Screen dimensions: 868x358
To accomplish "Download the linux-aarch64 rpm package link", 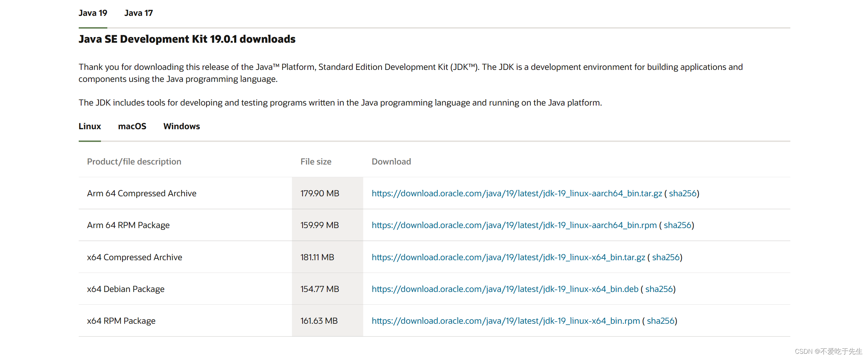I will pyautogui.click(x=514, y=225).
